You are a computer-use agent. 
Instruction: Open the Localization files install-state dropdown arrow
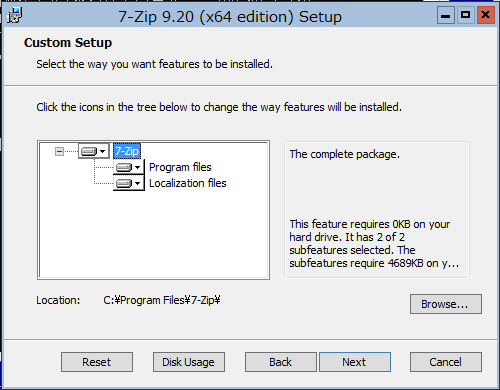138,183
